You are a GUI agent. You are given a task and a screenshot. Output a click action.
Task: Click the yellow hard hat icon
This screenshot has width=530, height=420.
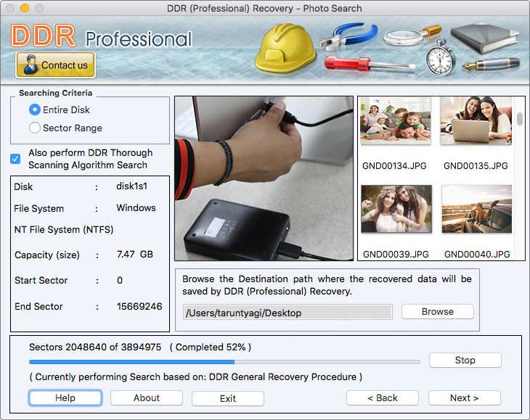(285, 49)
